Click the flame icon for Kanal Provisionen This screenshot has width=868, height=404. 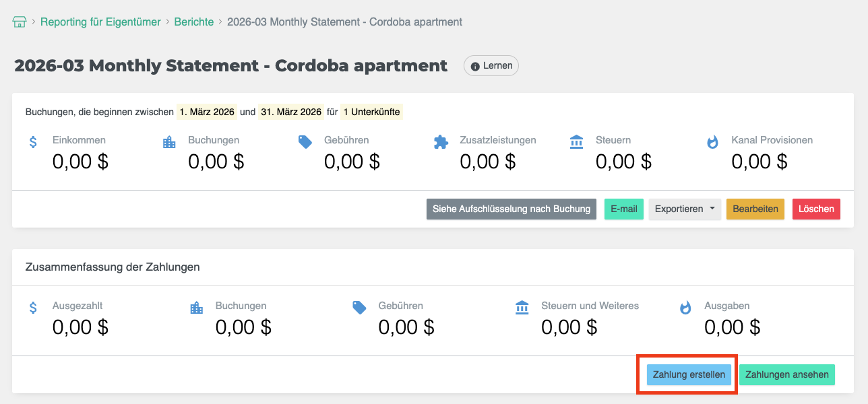coord(712,142)
